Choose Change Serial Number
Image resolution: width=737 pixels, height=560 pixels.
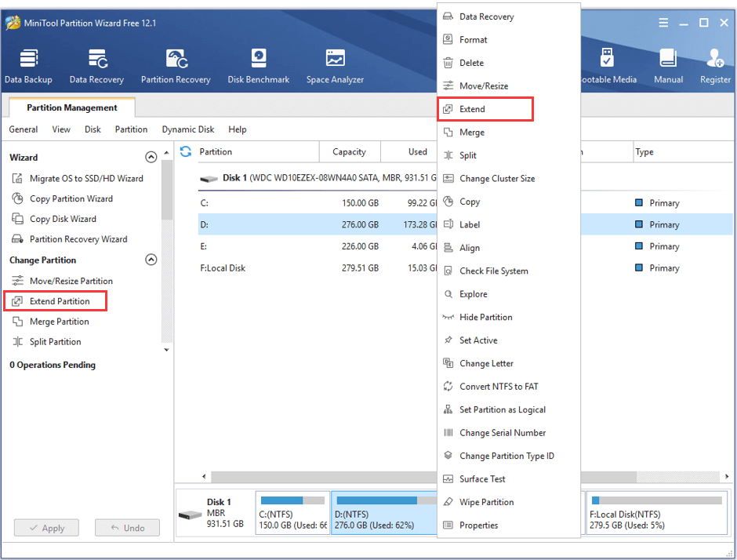point(509,433)
